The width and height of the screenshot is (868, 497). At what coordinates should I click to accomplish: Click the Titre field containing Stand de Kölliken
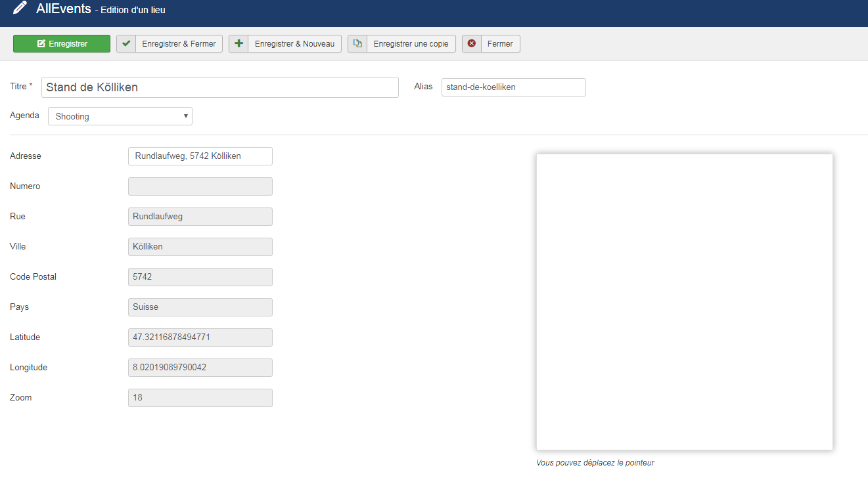pyautogui.click(x=219, y=87)
